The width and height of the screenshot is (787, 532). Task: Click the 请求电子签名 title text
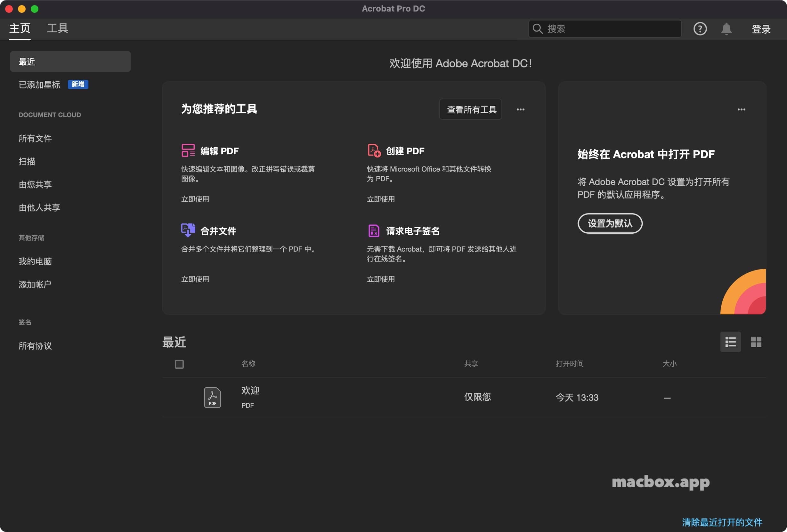click(x=413, y=231)
